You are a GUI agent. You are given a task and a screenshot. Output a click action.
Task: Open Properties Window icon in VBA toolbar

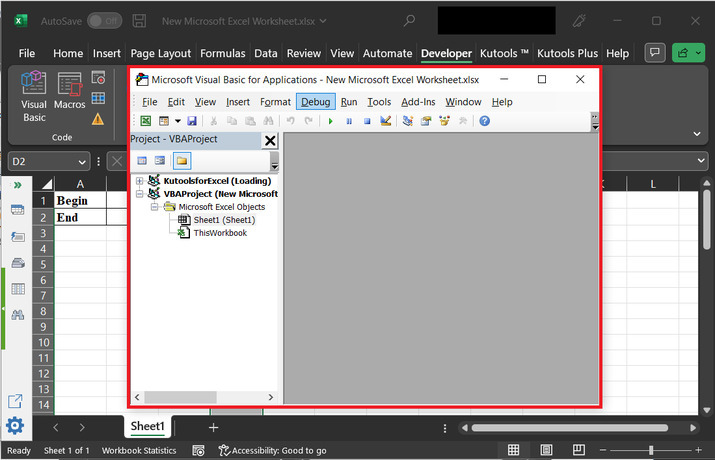426,121
